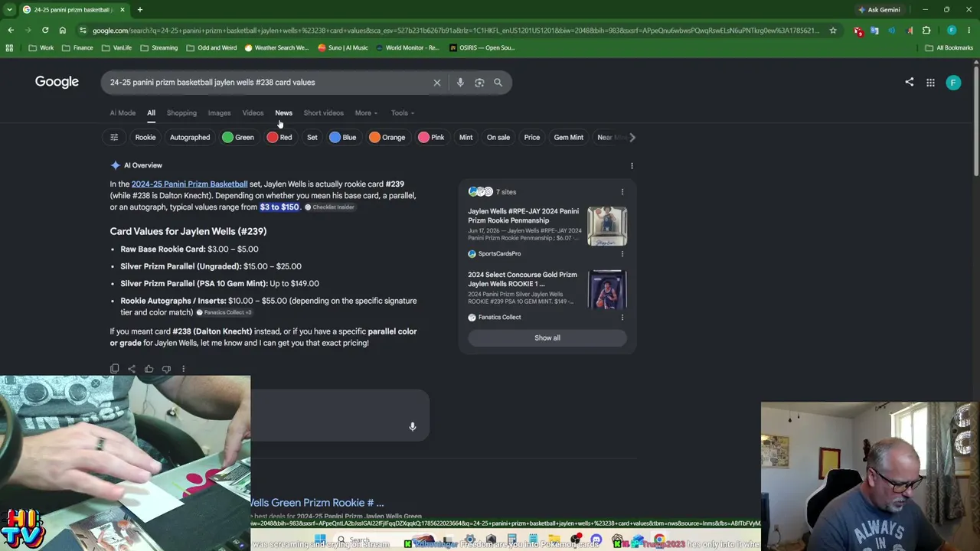Toggle the On sale filter chip

click(498, 138)
